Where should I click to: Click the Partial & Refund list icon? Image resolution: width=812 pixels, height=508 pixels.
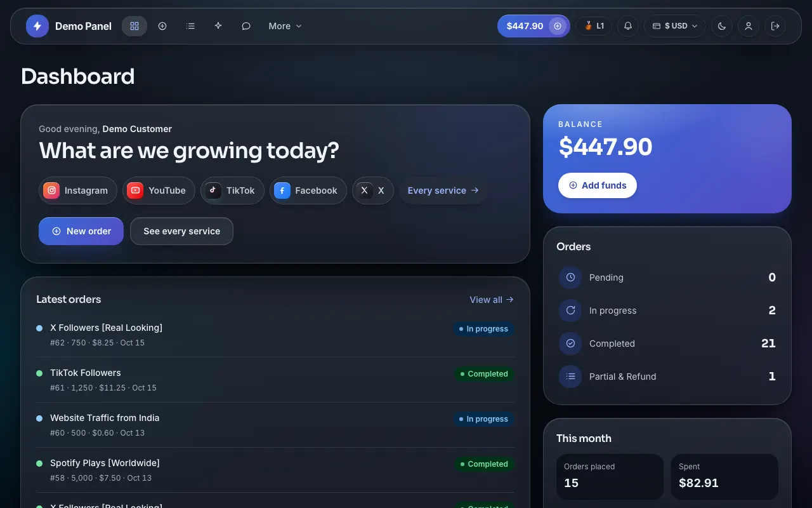(570, 377)
